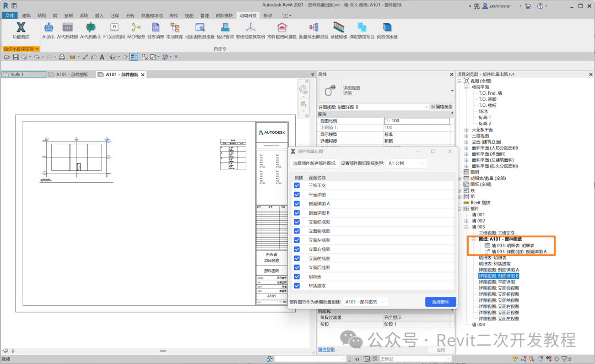Click the Undo arrow in quick access toolbar
Screen dimensions: 595x364
[36, 57]
